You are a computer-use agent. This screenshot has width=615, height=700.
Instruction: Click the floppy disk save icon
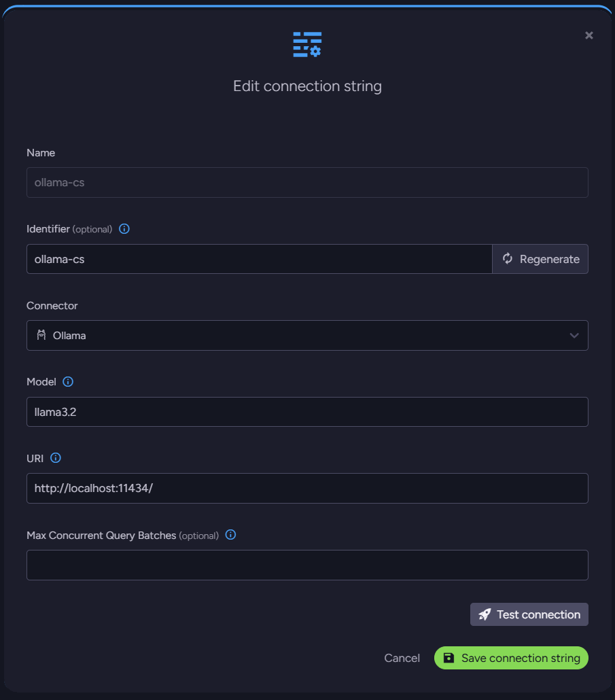(449, 658)
